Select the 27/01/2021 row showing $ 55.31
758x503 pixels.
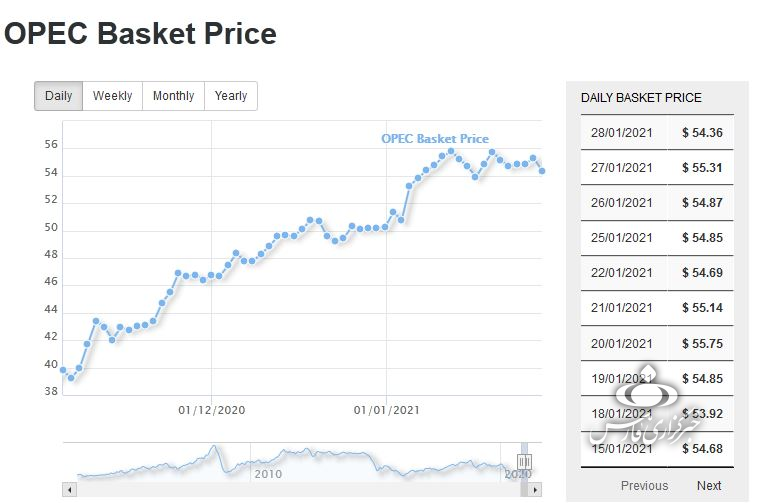[x=657, y=168]
